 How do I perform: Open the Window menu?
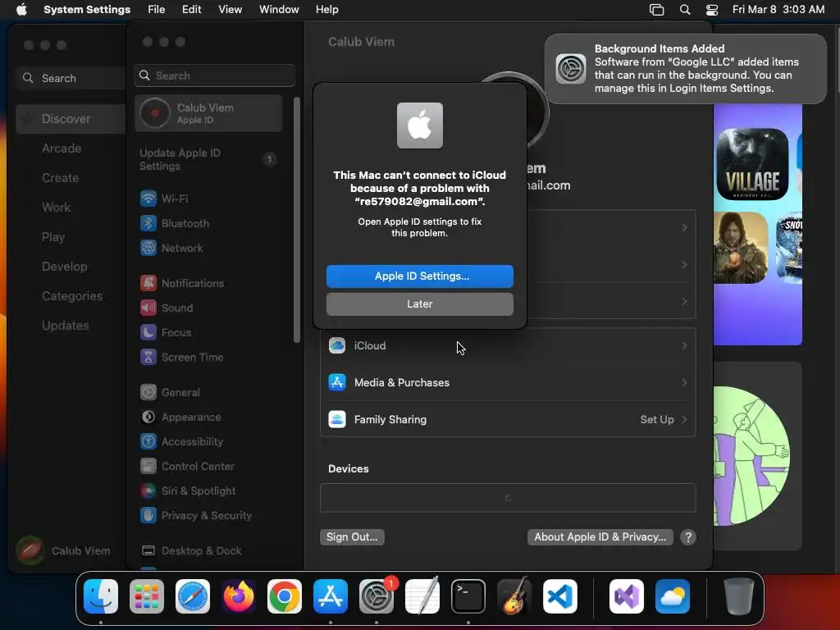tap(279, 10)
